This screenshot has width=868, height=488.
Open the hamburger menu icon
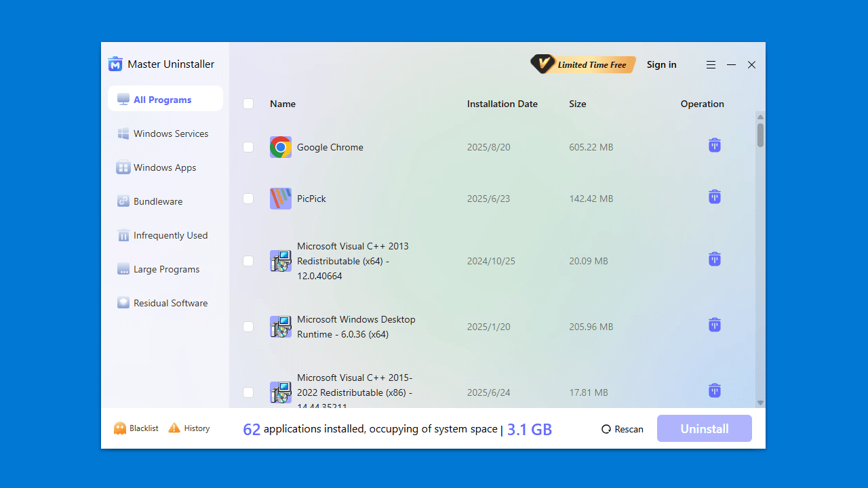coord(711,65)
